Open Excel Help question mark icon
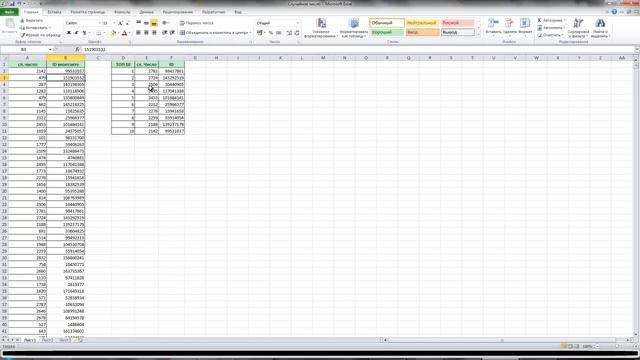This screenshot has height=360, width=640. coord(614,12)
